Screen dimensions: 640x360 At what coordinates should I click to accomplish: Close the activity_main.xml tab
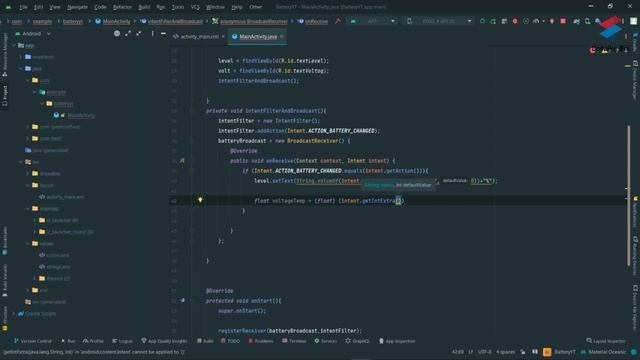pos(223,37)
